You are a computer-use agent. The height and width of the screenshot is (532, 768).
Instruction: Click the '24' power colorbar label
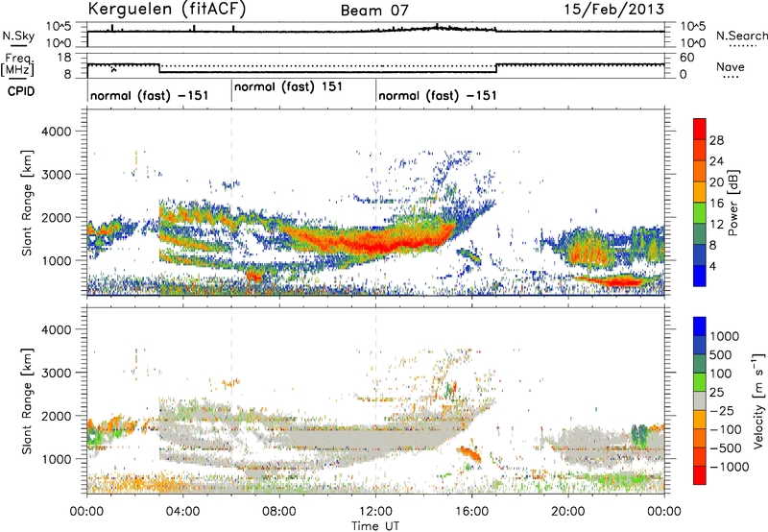point(716,161)
